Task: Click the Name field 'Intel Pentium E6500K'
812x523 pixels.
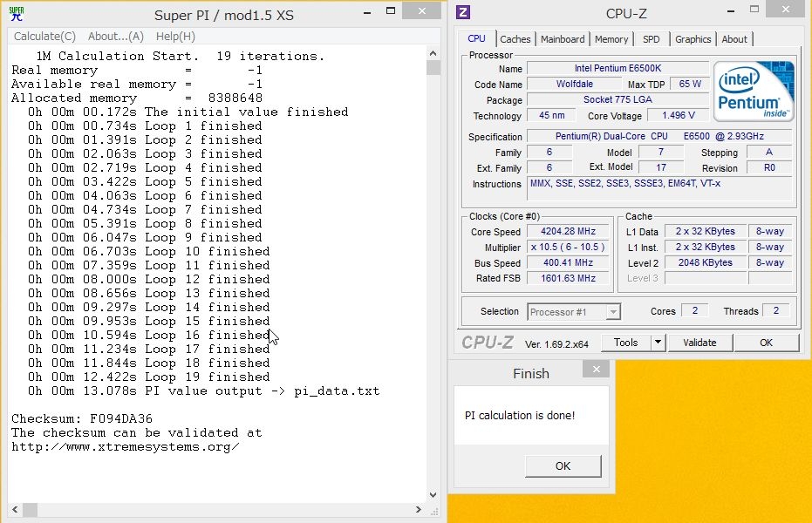Action: click(x=618, y=68)
